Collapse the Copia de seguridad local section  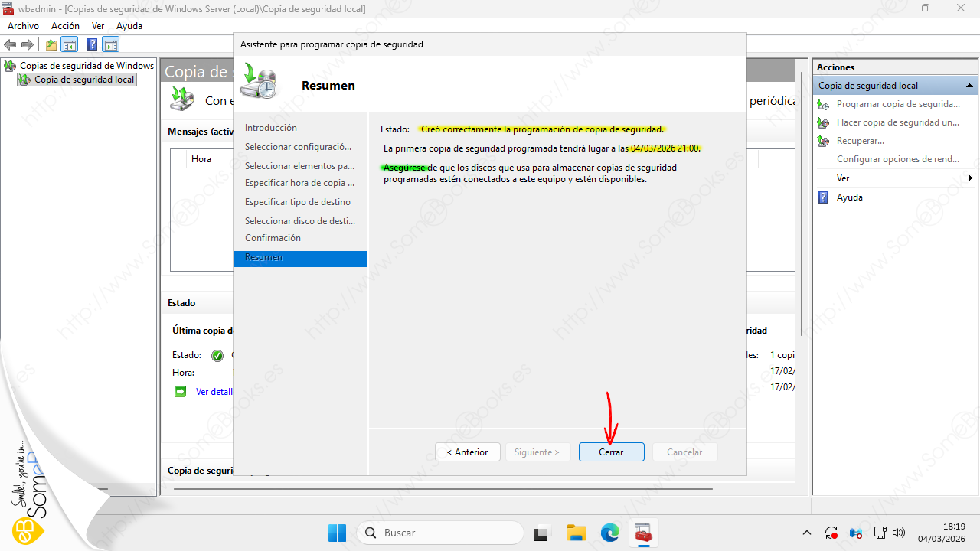pyautogui.click(x=970, y=86)
